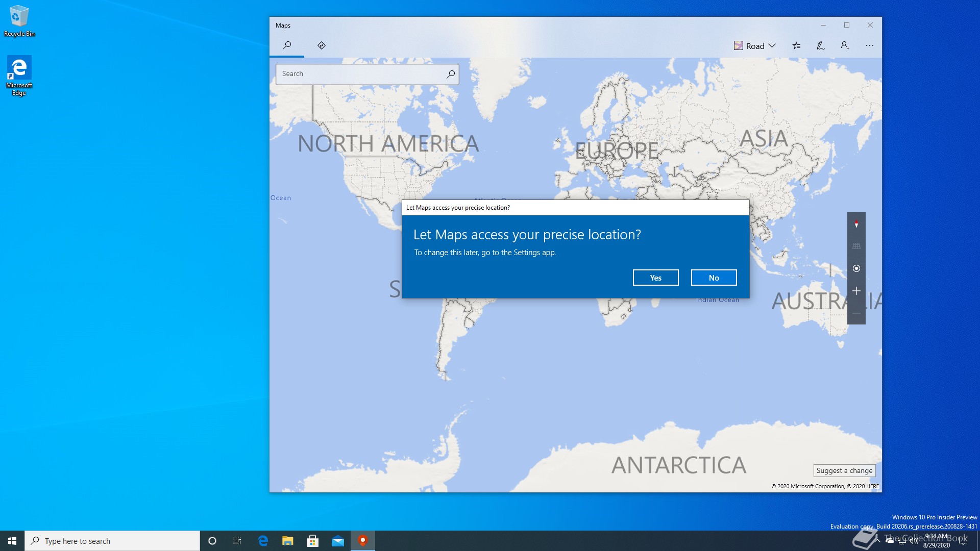Open Task View on taskbar

(237, 541)
